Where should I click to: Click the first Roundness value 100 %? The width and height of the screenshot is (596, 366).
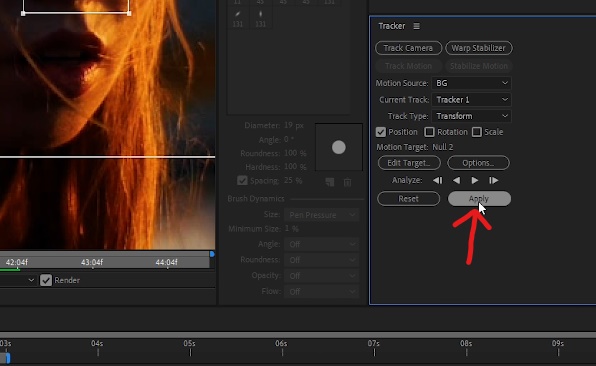tap(295, 154)
